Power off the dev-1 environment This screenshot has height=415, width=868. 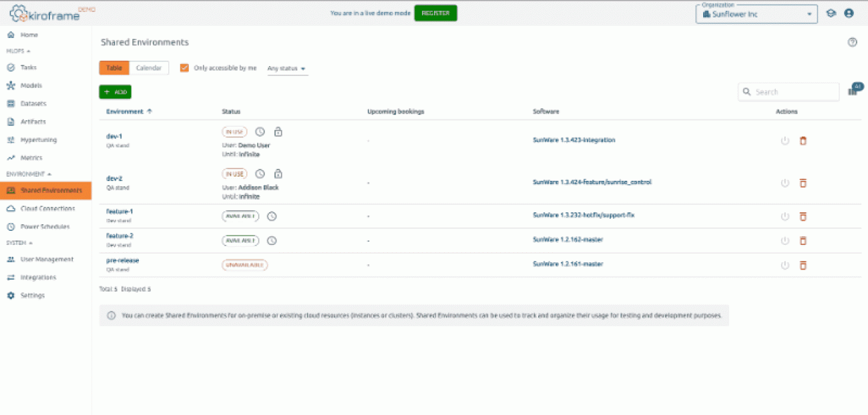(x=785, y=141)
